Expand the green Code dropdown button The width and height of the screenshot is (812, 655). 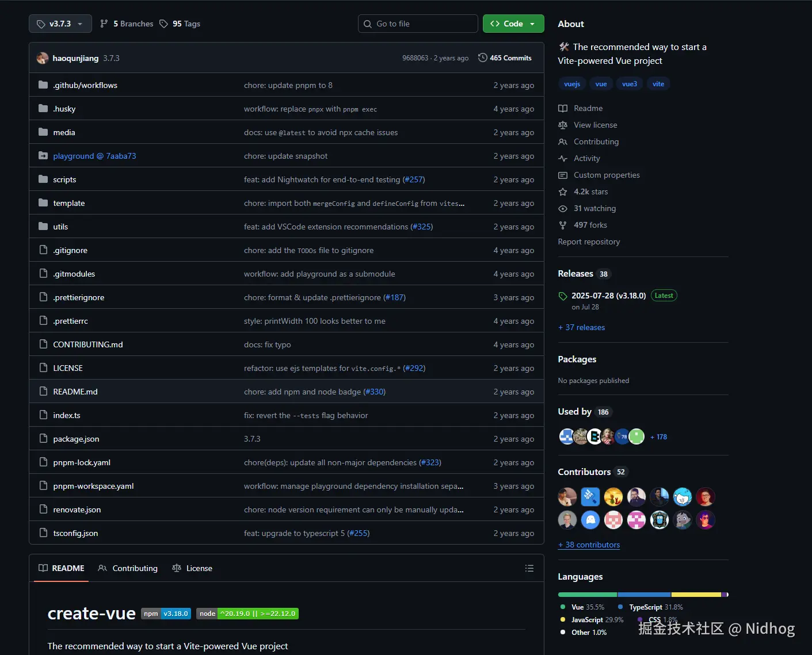pos(513,24)
